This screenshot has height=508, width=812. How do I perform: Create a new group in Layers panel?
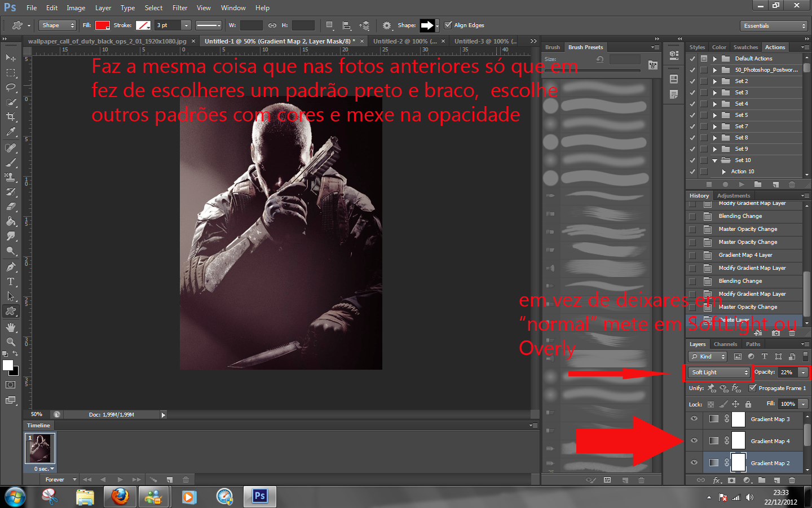(x=762, y=480)
